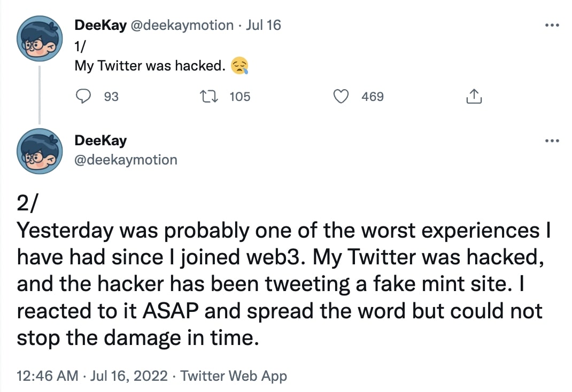This screenshot has width=572, height=392.
Task: Open DeeKay name in second tweet
Action: point(101,140)
